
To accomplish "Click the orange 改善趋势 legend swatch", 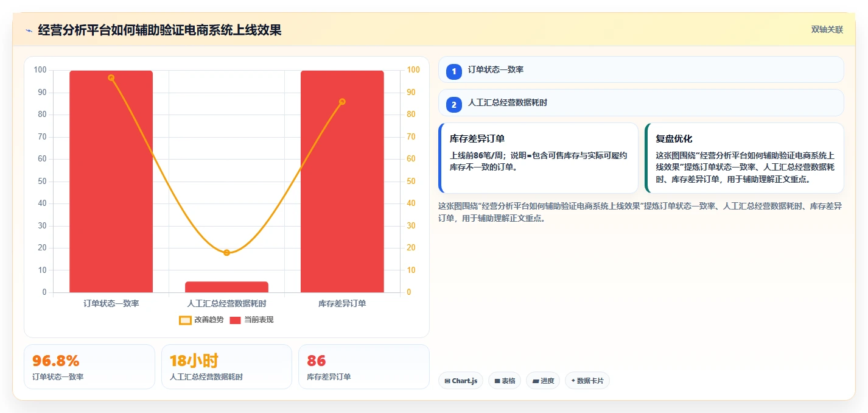I will [x=186, y=320].
